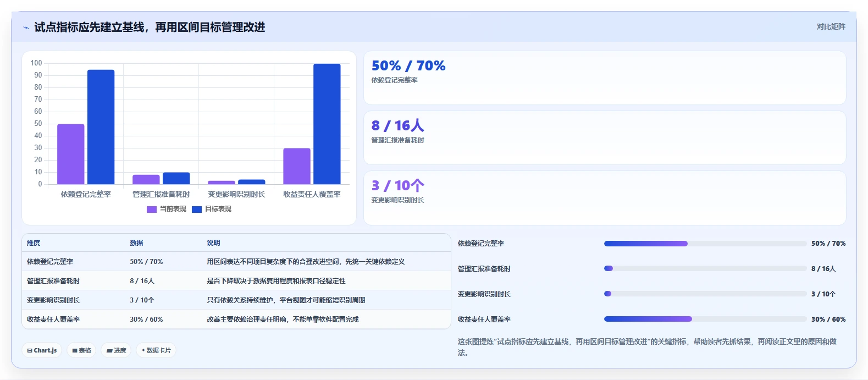The image size is (868, 380).
Task: Click the 收益责任人覆盖率 label in the progress list
Action: (484, 320)
